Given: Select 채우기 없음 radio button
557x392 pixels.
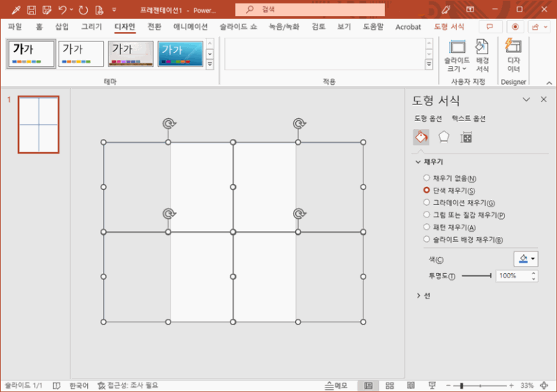Looking at the screenshot, I should click(x=426, y=178).
